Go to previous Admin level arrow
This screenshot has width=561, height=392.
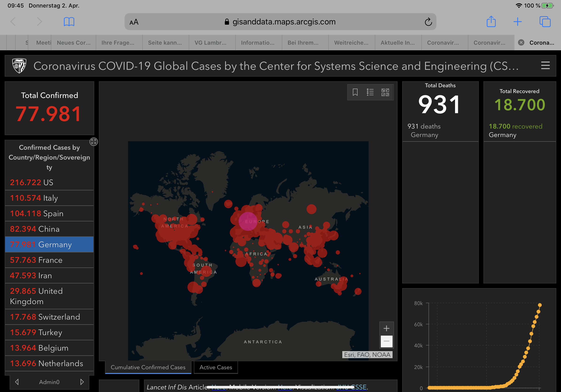tap(17, 382)
